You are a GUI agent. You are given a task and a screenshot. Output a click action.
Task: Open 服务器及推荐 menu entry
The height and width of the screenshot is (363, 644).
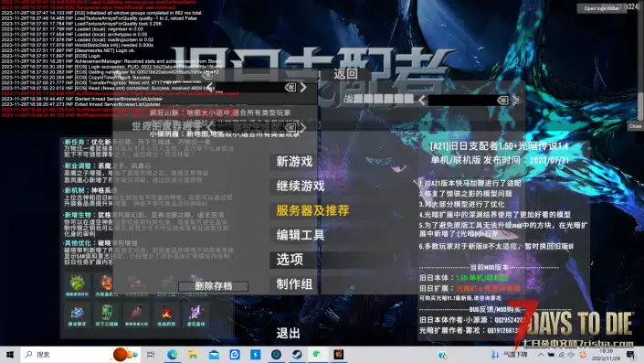click(312, 210)
